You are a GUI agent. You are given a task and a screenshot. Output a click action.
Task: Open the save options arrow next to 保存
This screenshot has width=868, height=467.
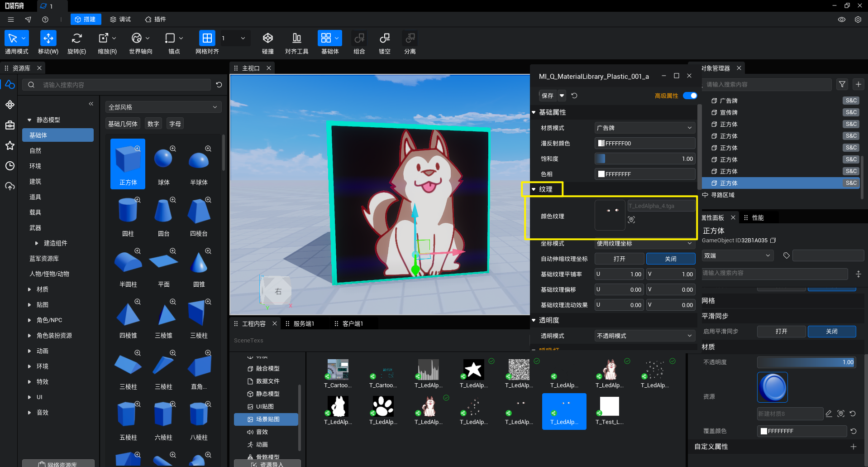[562, 96]
